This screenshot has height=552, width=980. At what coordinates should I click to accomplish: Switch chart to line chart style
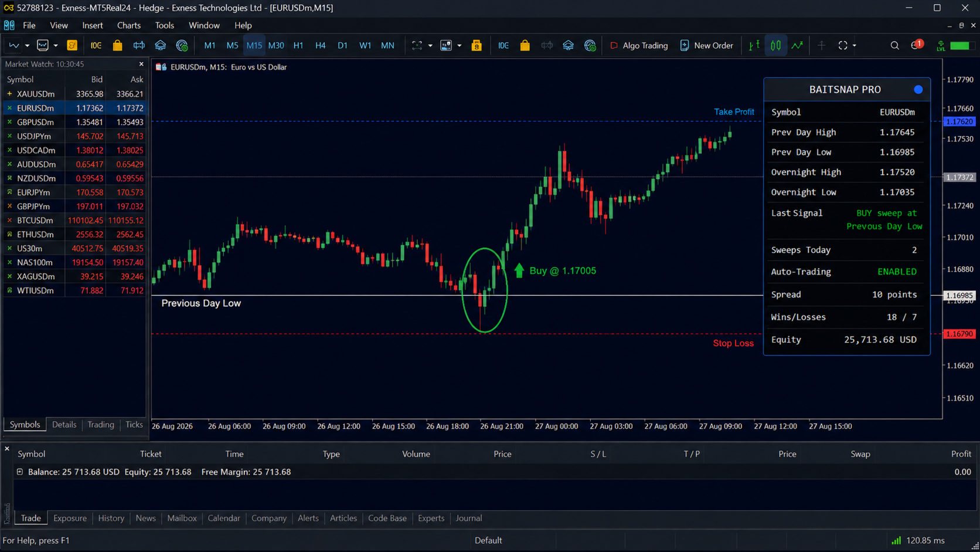tap(797, 45)
